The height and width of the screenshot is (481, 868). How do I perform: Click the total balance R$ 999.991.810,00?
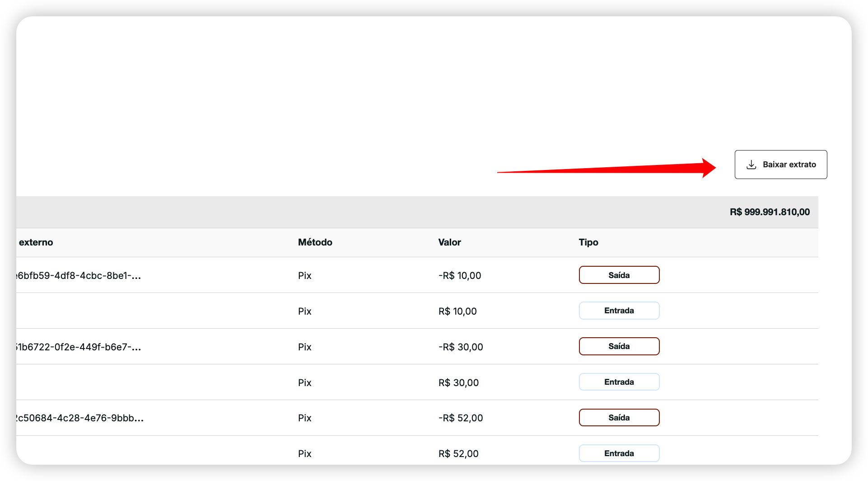[x=770, y=212]
